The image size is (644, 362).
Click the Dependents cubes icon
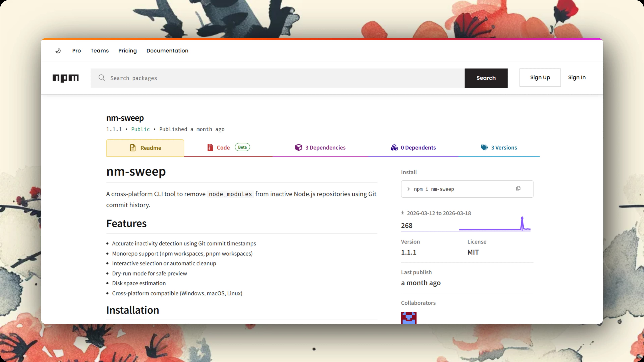pyautogui.click(x=394, y=147)
